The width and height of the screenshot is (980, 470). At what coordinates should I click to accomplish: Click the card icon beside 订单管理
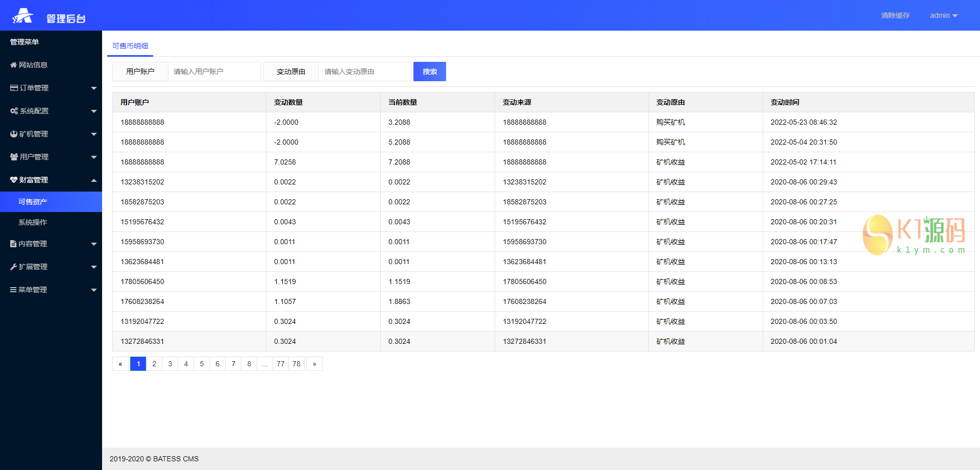point(14,88)
